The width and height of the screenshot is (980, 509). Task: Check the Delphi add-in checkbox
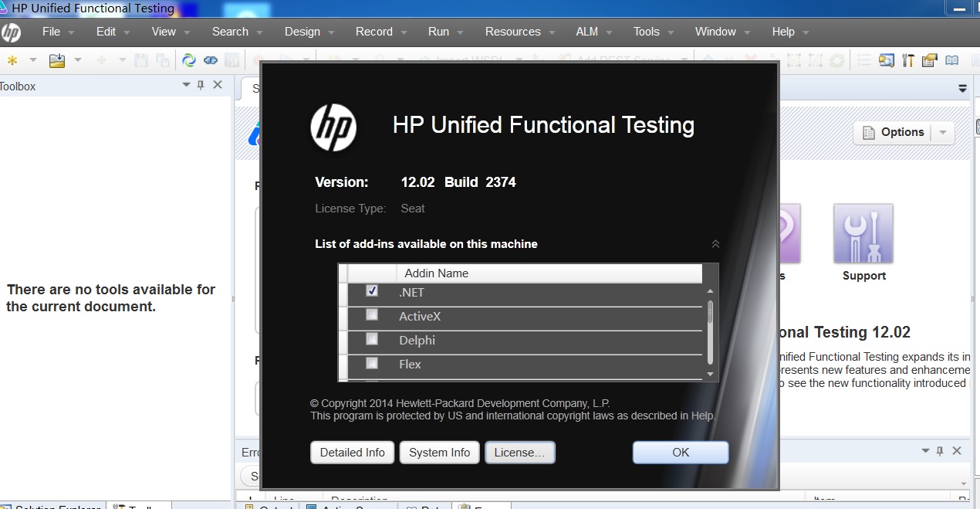click(372, 339)
